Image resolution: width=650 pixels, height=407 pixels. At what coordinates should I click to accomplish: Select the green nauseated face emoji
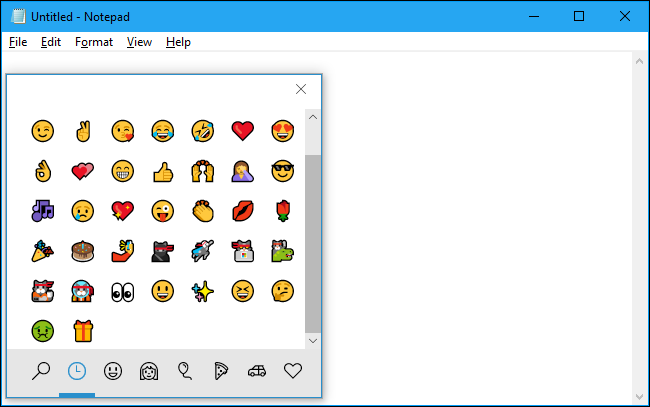[x=43, y=331]
